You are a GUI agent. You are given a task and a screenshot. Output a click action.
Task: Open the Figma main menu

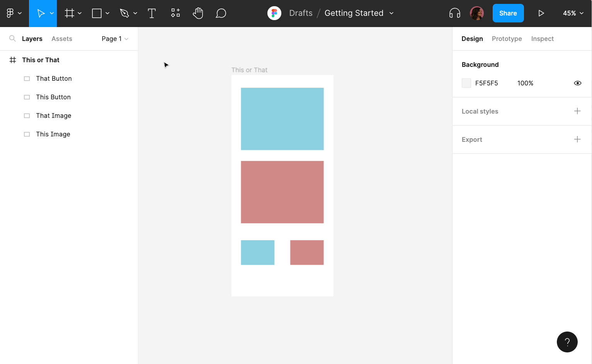tap(14, 13)
